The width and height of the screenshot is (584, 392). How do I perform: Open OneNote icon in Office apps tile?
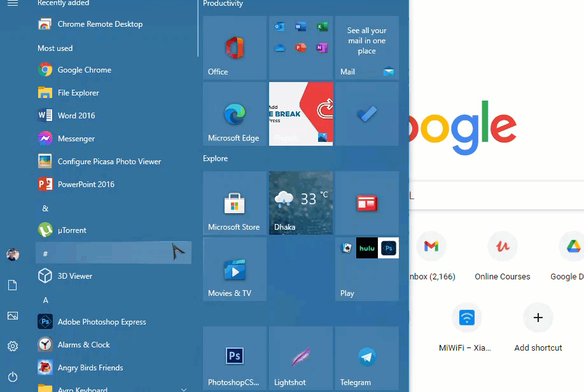(x=322, y=48)
